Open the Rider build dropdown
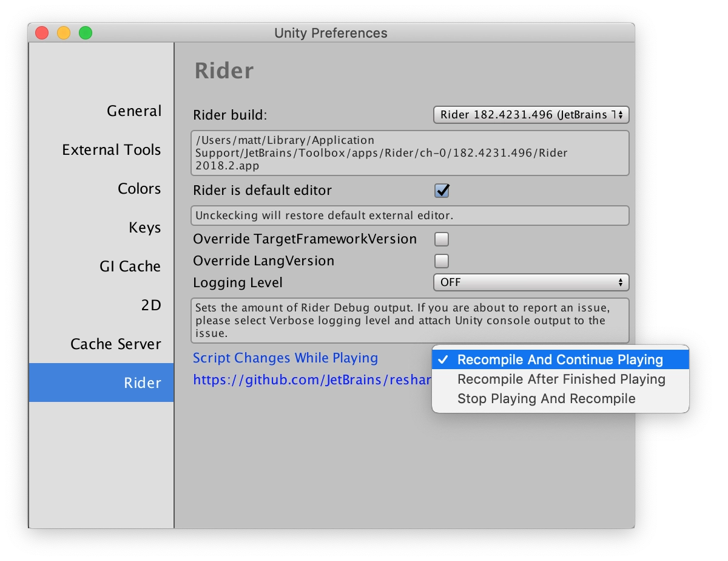Screen dimensions: 728x561 pos(531,115)
